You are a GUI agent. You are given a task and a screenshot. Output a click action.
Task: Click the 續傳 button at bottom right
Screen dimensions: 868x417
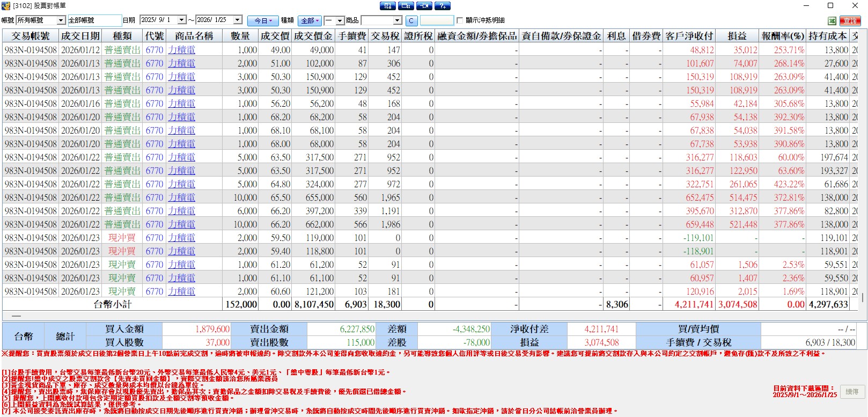point(852,392)
